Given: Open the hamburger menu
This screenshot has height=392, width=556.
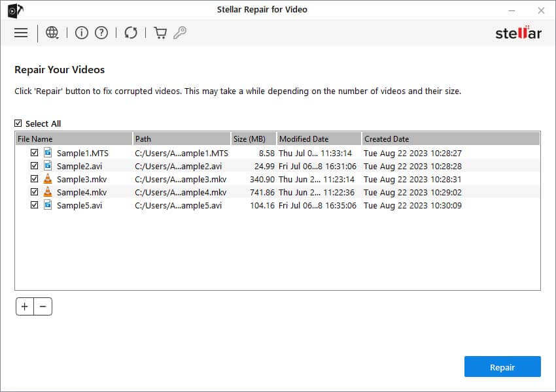Looking at the screenshot, I should click(x=21, y=33).
